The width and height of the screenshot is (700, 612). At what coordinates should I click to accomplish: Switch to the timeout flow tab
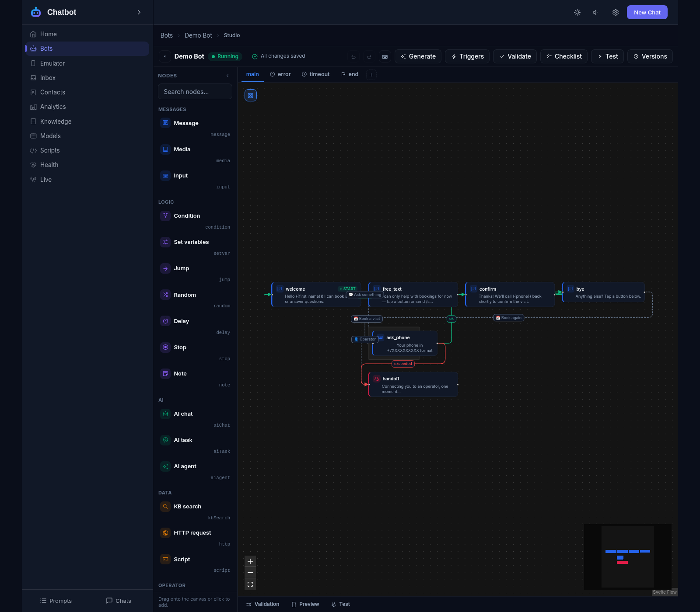315,74
